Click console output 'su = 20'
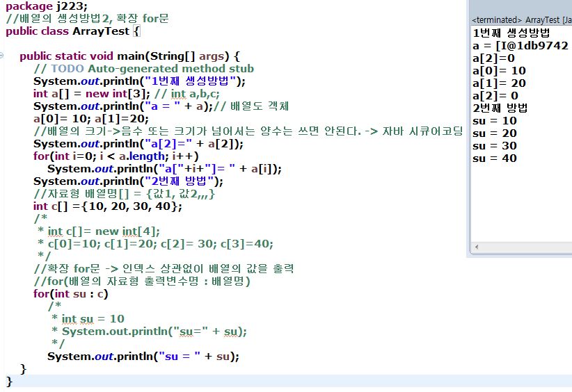572x392 pixels. click(495, 133)
